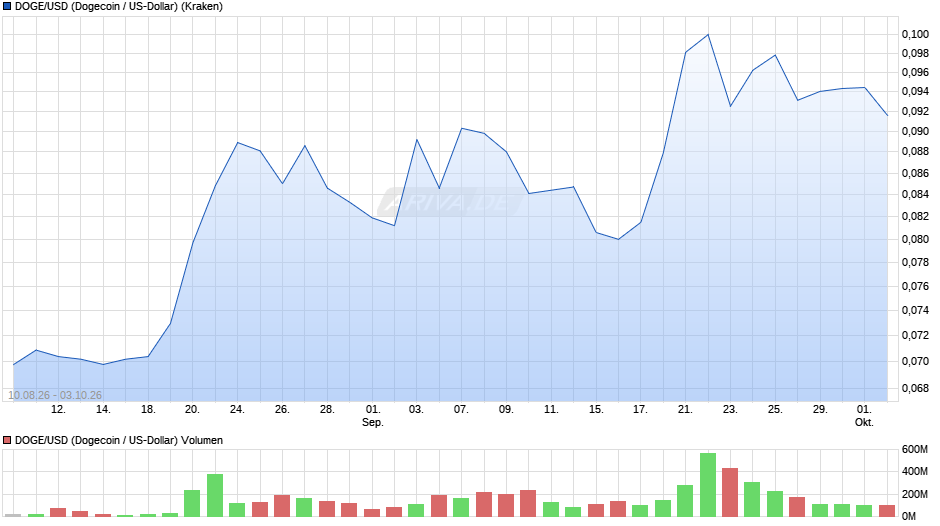
Task: Click the '03.' date axis label
Action: (x=416, y=409)
